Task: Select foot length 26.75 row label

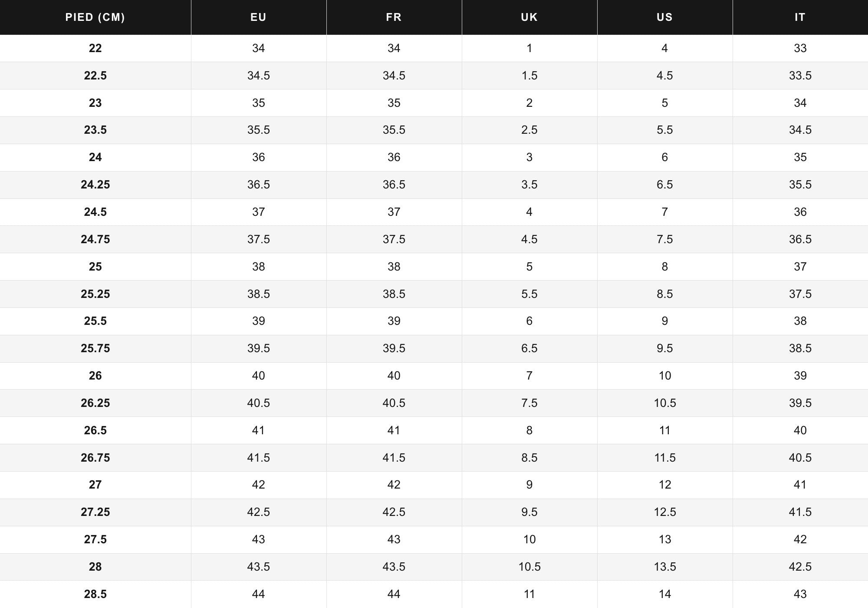Action: tap(95, 458)
